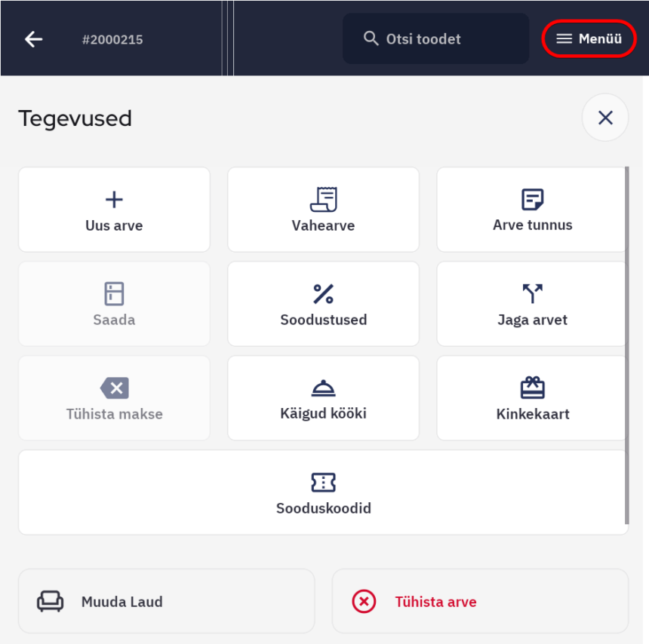
Task: Open Sooduskoodid coupon codes
Action: [323, 492]
